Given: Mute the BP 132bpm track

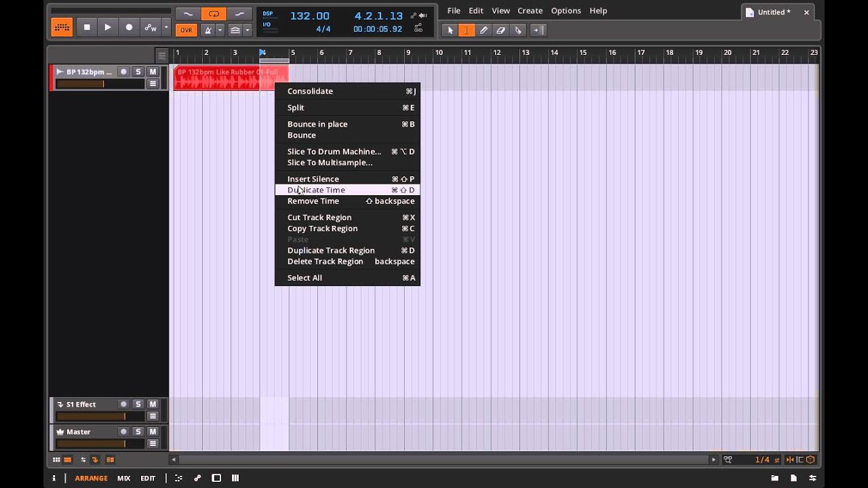Looking at the screenshot, I should coord(153,72).
